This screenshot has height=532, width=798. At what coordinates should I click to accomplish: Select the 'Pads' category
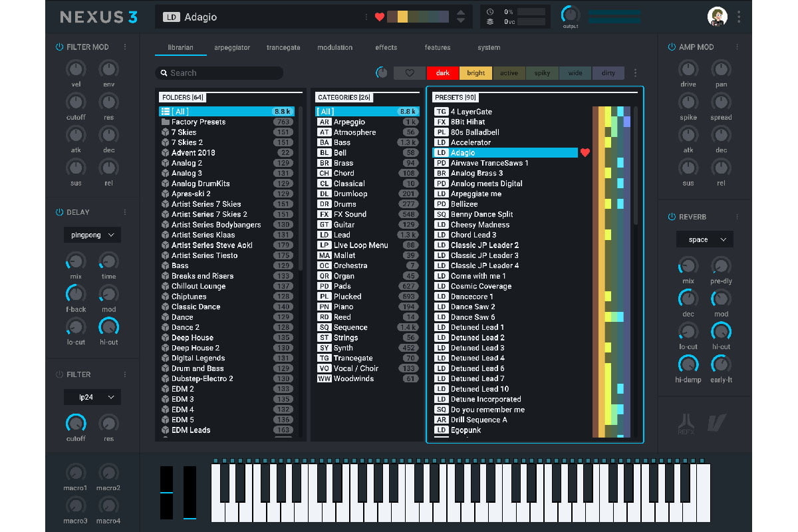[x=368, y=287]
